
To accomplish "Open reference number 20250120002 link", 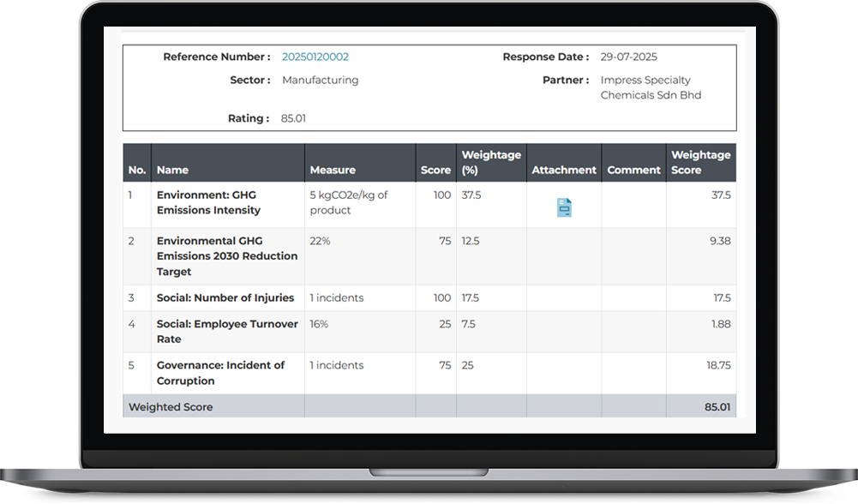I will [315, 57].
